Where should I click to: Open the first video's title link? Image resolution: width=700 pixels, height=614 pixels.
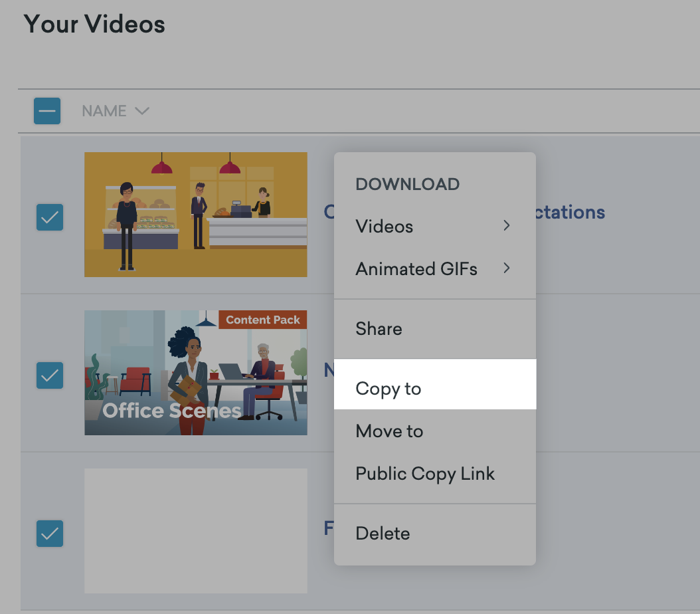571,212
